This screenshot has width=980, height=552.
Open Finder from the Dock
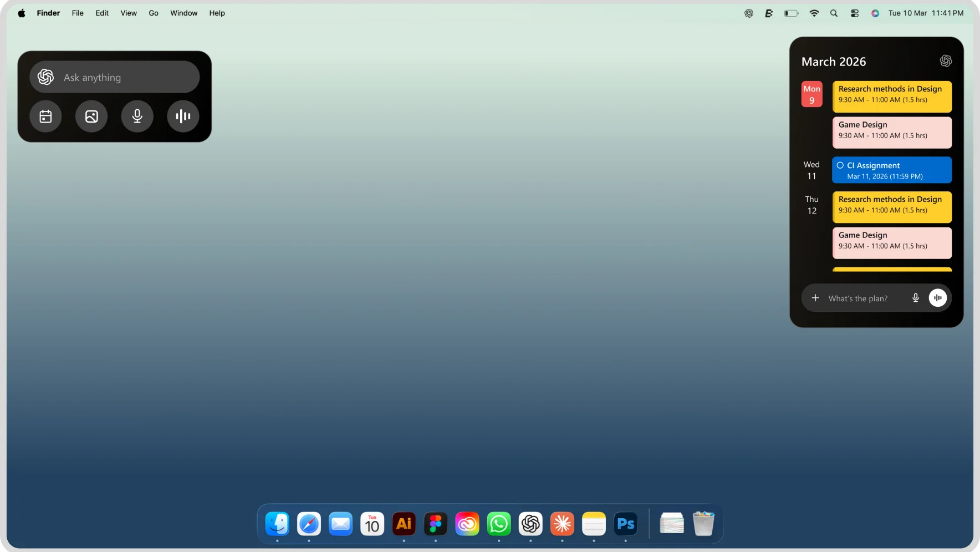277,524
